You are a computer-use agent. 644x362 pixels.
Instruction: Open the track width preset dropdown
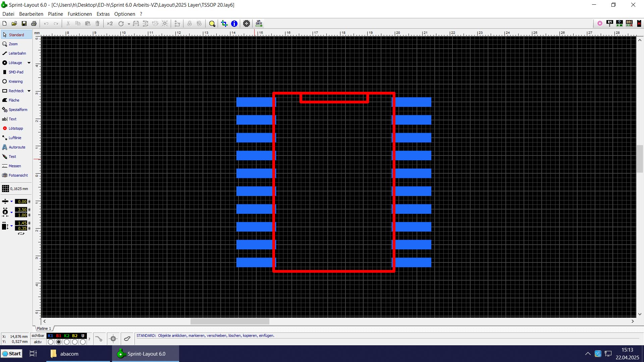[x=11, y=201]
